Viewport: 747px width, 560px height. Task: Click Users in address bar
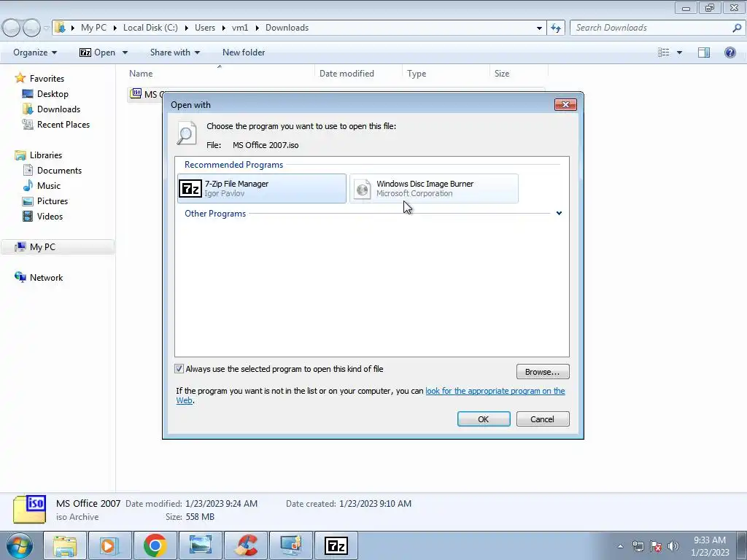click(x=205, y=28)
